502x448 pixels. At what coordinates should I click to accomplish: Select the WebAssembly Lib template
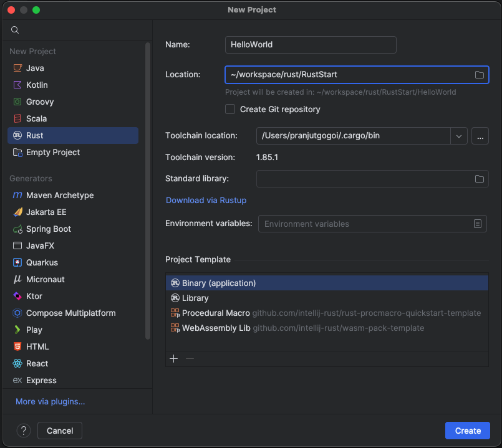pyautogui.click(x=216, y=328)
